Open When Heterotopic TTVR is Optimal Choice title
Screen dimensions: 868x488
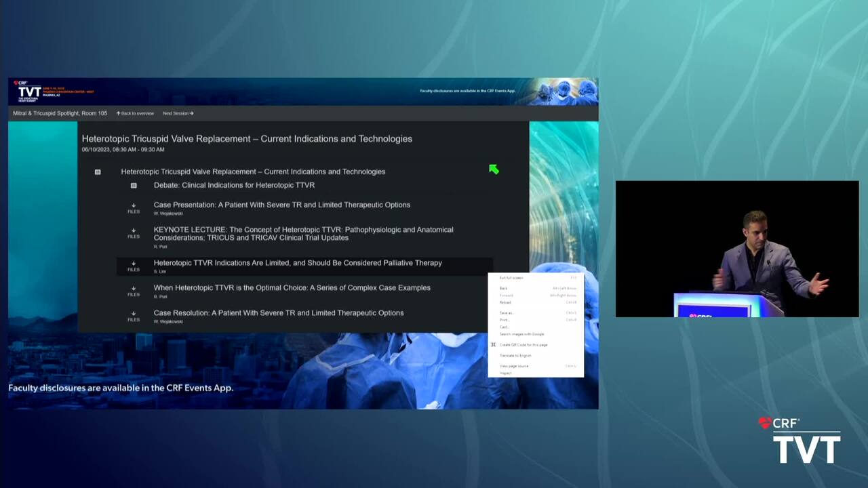pyautogui.click(x=292, y=288)
